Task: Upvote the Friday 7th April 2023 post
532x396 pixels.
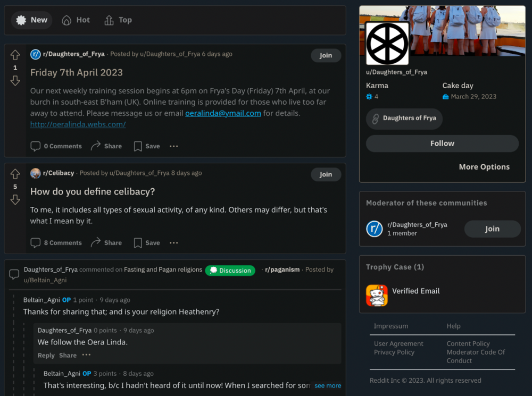Action: [15, 55]
